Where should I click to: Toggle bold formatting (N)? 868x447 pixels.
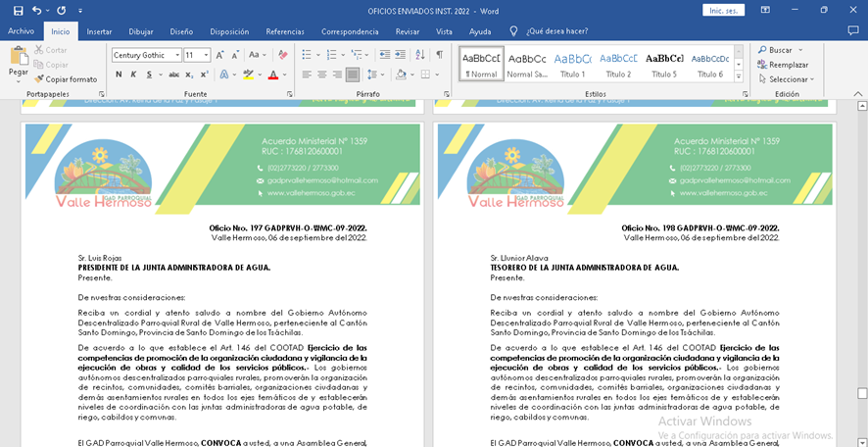(x=119, y=74)
